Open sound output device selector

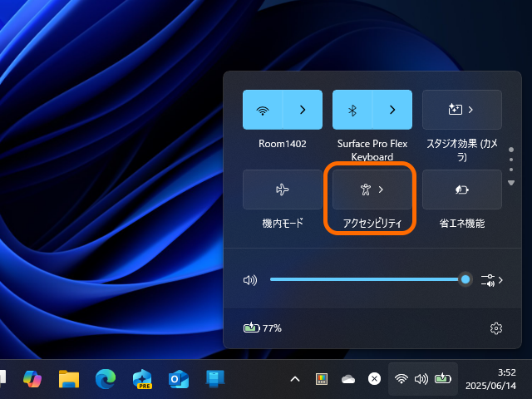pos(491,280)
